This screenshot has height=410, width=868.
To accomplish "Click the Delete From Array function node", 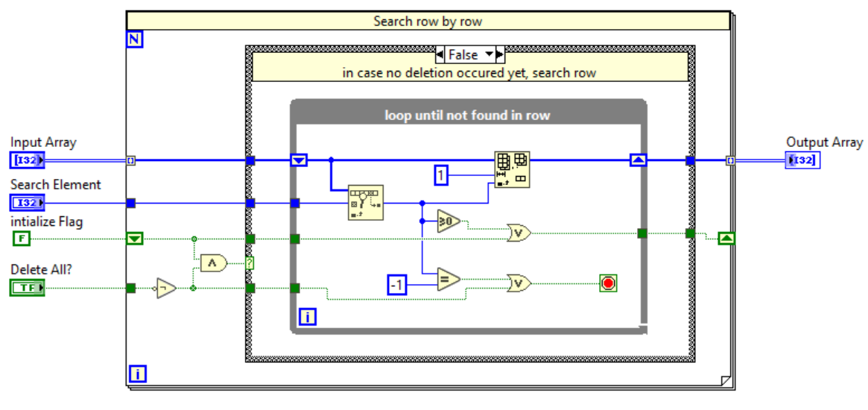I will (x=512, y=169).
